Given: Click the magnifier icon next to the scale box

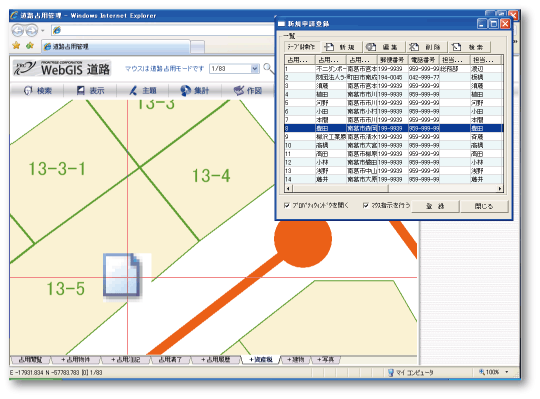Looking at the screenshot, I should coord(268,68).
